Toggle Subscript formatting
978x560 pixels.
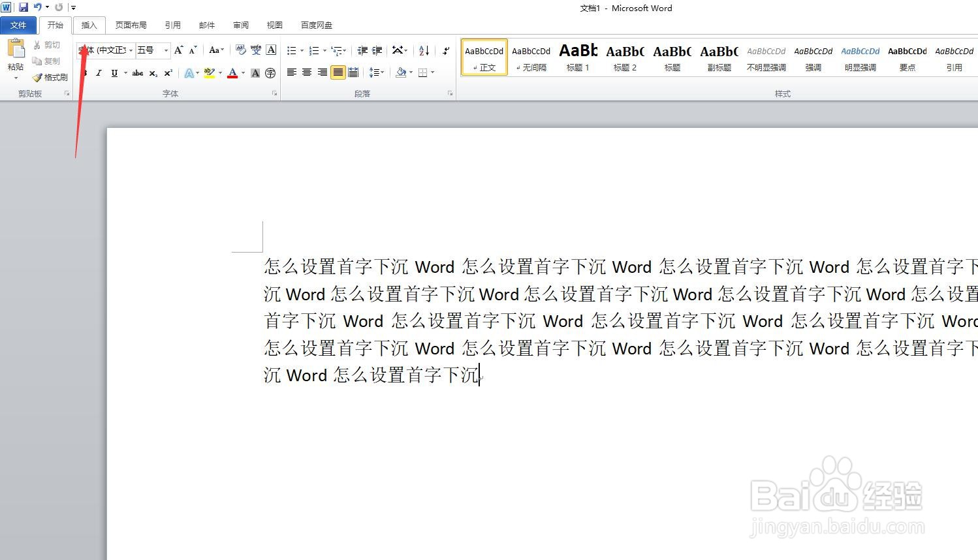click(153, 73)
